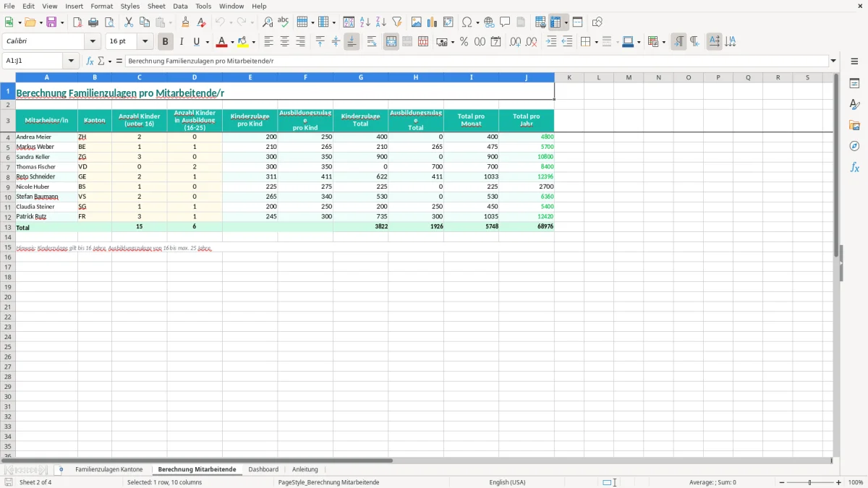This screenshot has width=868, height=488.
Task: Expand the formula bar
Action: (x=833, y=61)
